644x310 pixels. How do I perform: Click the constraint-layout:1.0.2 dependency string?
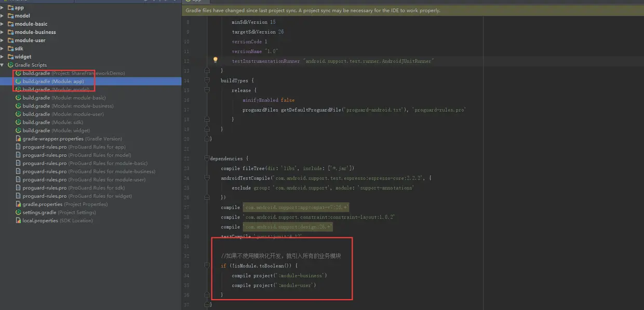pos(319,217)
